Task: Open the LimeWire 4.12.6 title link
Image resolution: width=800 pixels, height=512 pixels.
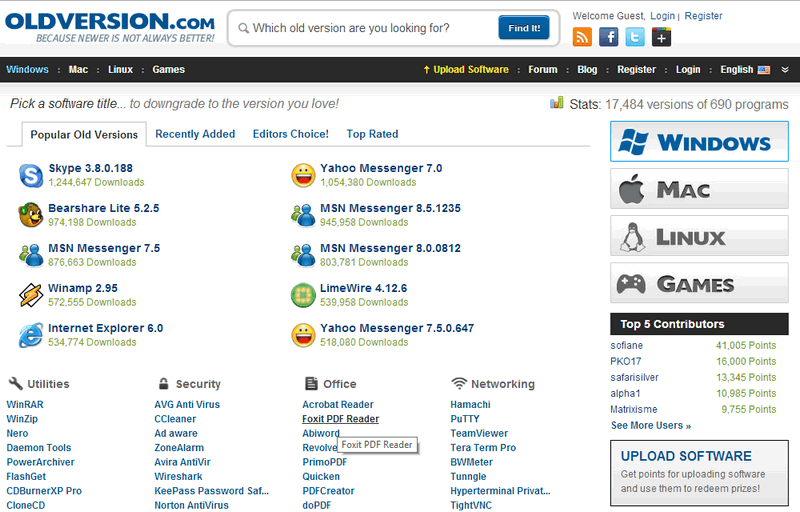Action: 363,288
